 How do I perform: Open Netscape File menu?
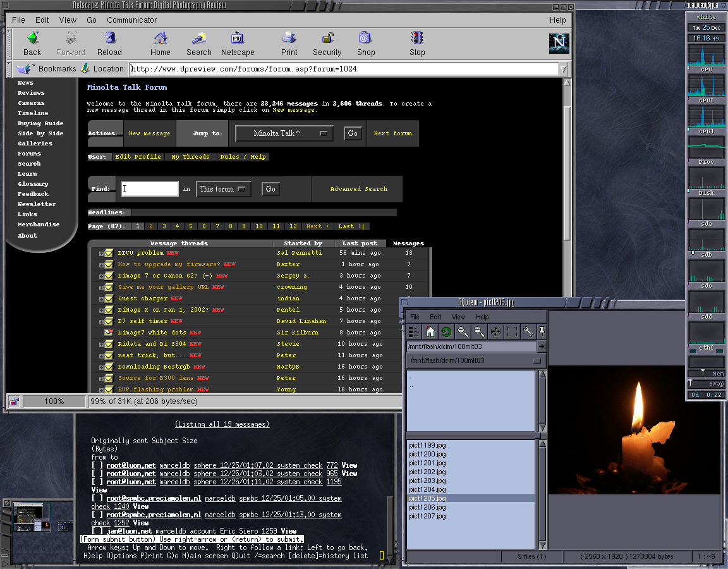[18, 20]
